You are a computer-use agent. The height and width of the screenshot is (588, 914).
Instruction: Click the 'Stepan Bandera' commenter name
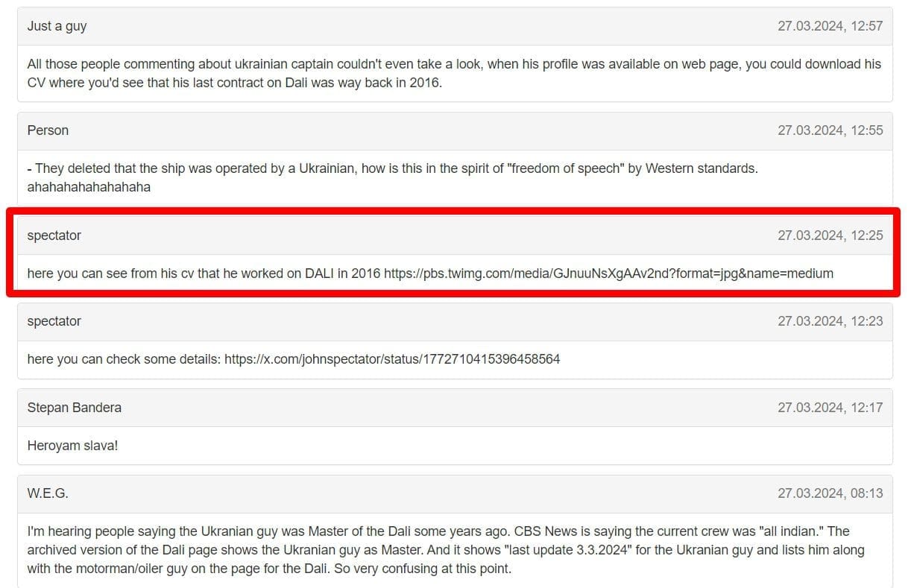tap(74, 408)
